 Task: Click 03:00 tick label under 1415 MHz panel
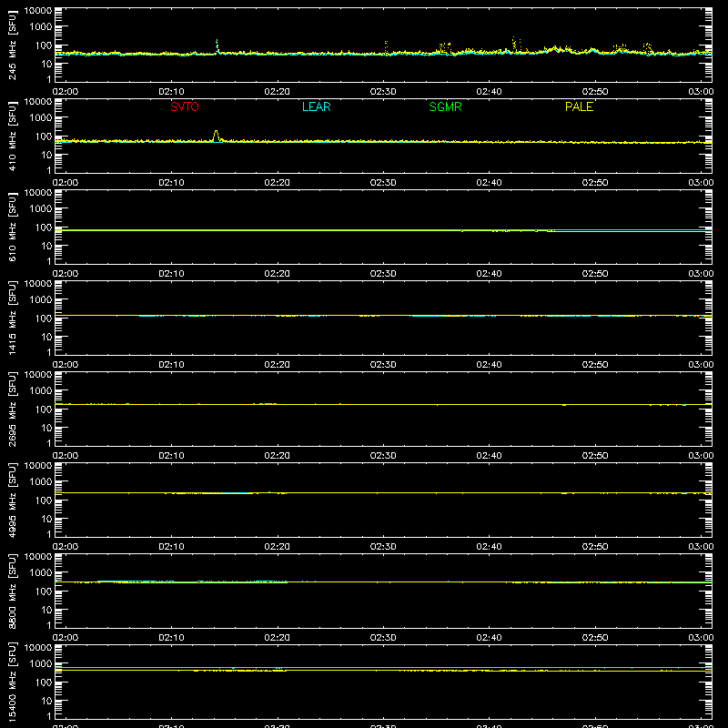(x=701, y=365)
